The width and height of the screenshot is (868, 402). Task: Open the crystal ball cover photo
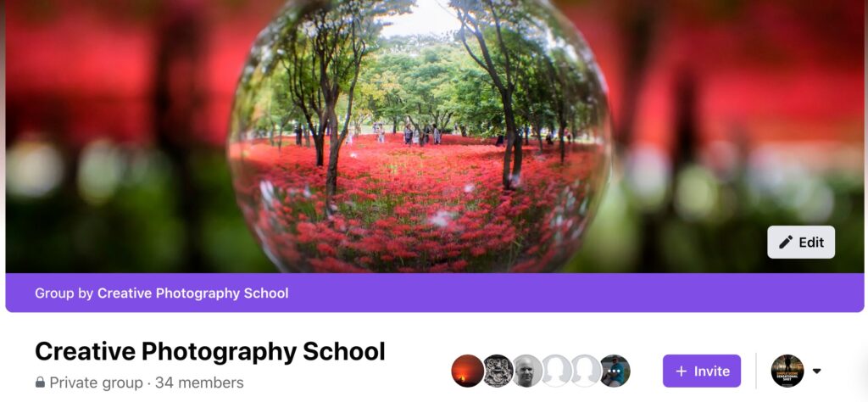(x=420, y=137)
